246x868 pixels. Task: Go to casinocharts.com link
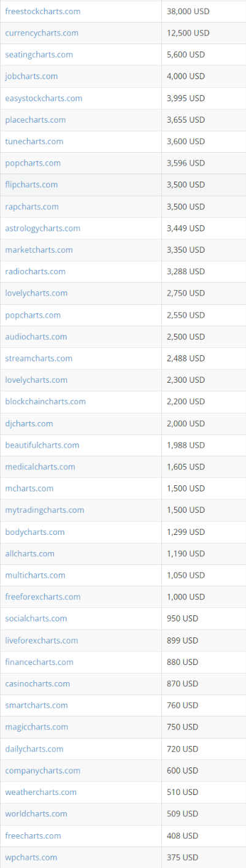point(37,683)
